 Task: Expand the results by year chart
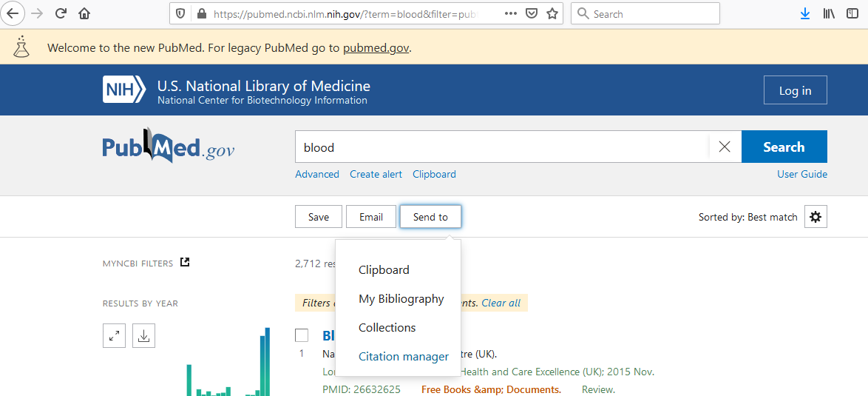(114, 336)
